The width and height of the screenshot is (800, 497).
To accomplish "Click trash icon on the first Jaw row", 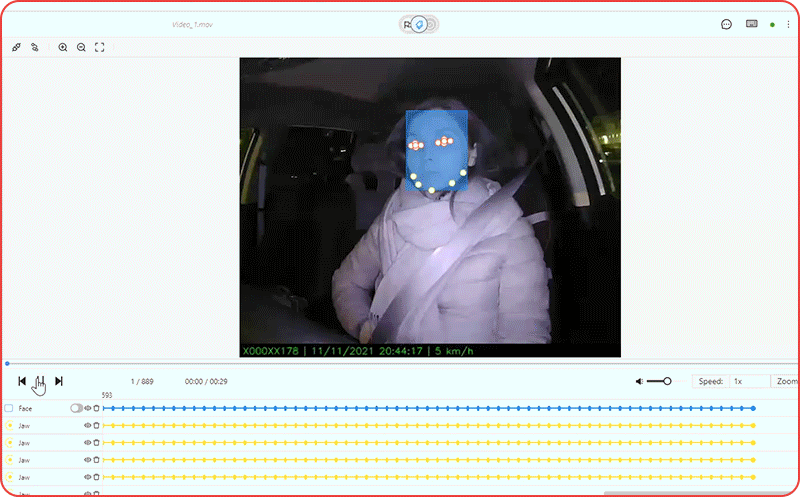I will coord(96,425).
